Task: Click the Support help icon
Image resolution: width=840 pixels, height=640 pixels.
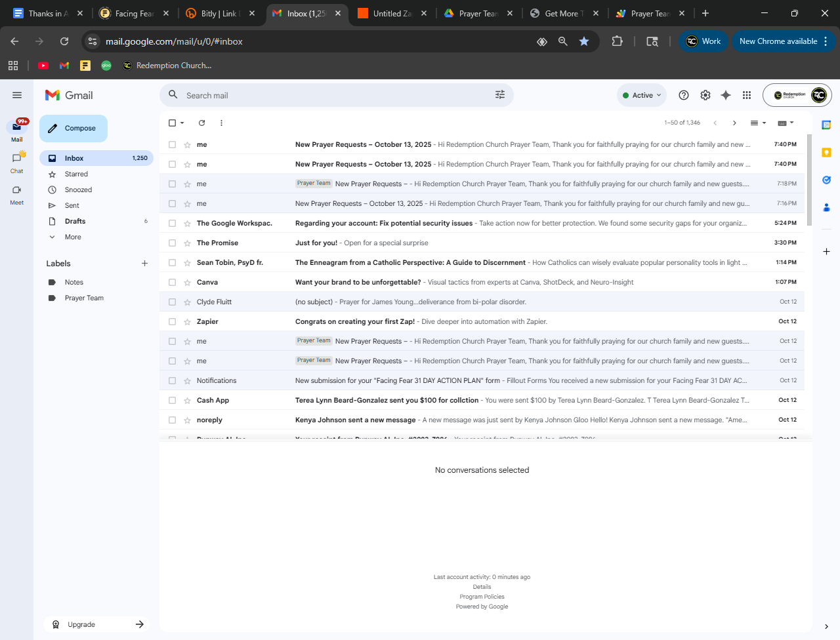Action: coord(684,95)
